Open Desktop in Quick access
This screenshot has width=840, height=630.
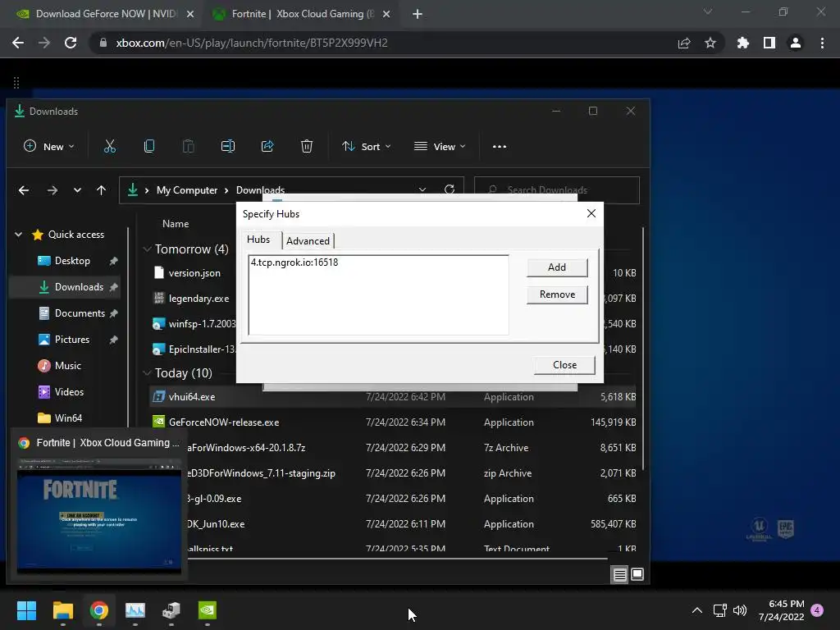click(72, 261)
